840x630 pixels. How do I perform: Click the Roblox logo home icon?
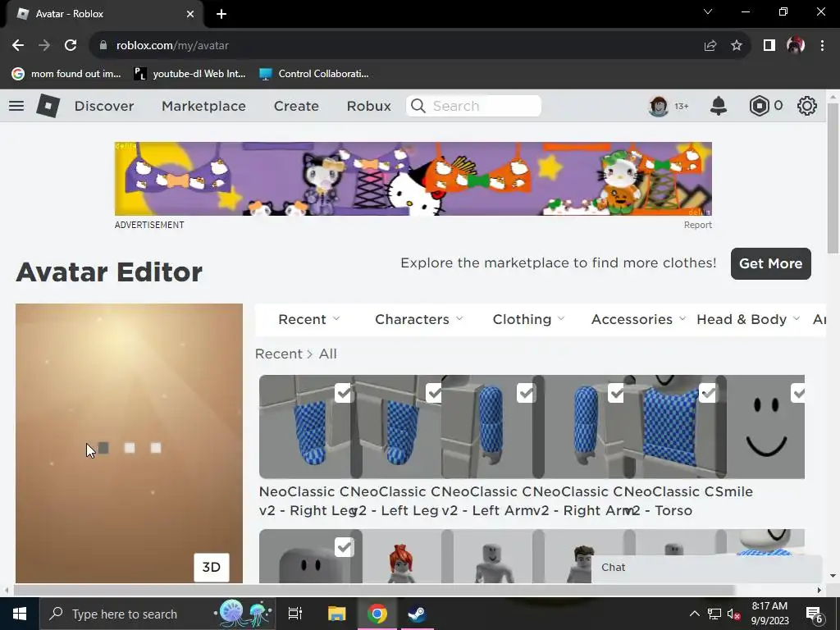48,106
